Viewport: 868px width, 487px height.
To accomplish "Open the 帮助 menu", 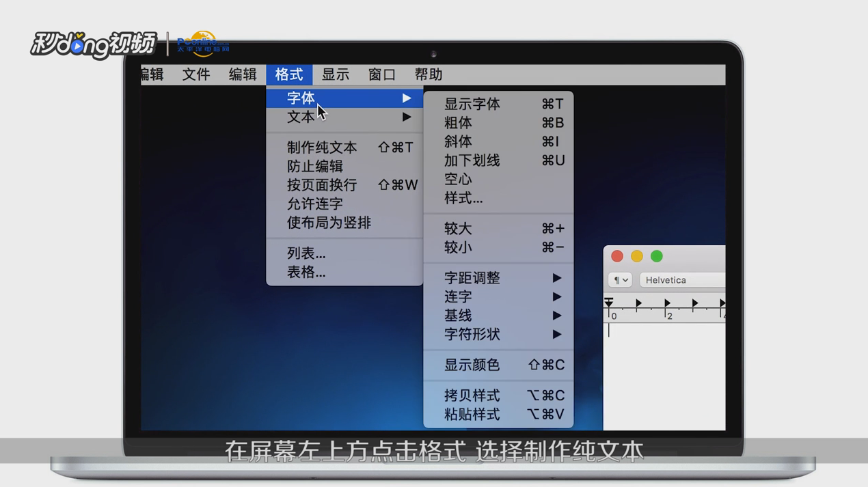I will pos(429,74).
